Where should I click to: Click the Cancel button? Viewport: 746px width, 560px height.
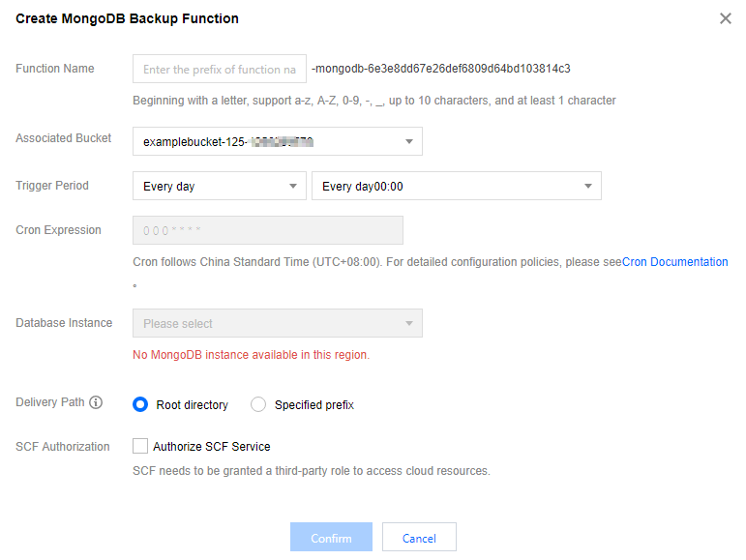[419, 537]
